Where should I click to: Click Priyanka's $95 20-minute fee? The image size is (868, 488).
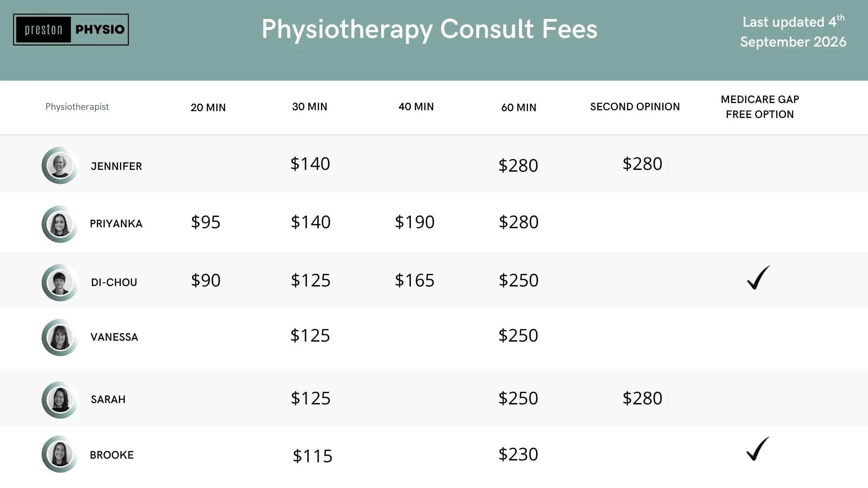pyautogui.click(x=206, y=222)
